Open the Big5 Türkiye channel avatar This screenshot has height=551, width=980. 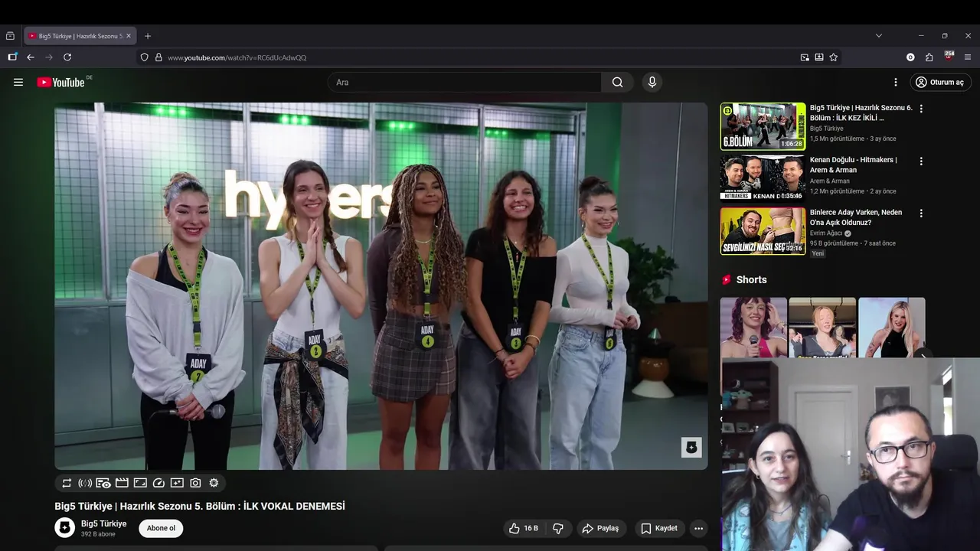click(64, 527)
